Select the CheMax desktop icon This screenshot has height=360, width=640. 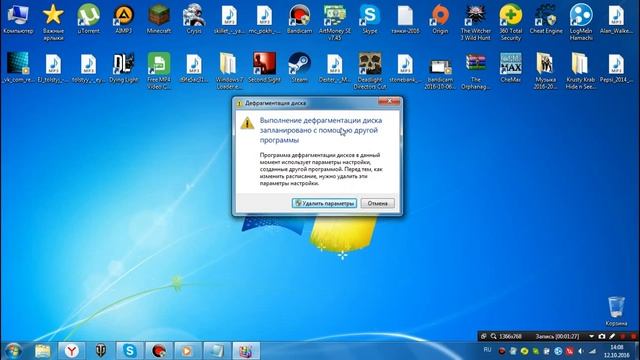tap(511, 68)
